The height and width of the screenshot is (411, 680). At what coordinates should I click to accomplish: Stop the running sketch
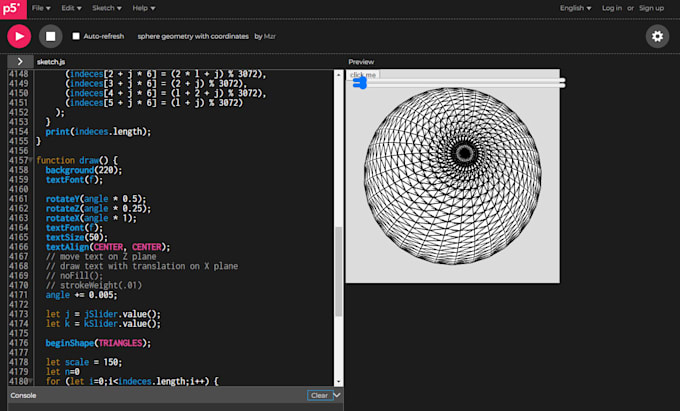pyautogui.click(x=50, y=36)
